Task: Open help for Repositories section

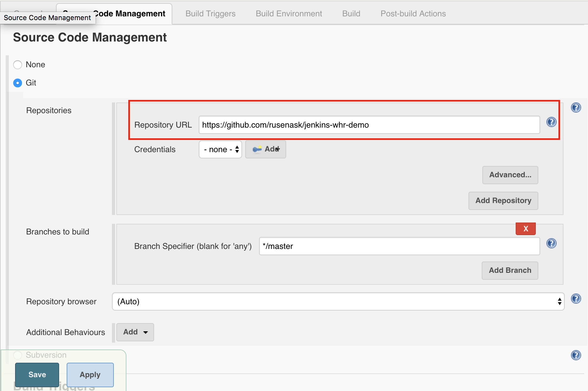Action: click(x=576, y=107)
